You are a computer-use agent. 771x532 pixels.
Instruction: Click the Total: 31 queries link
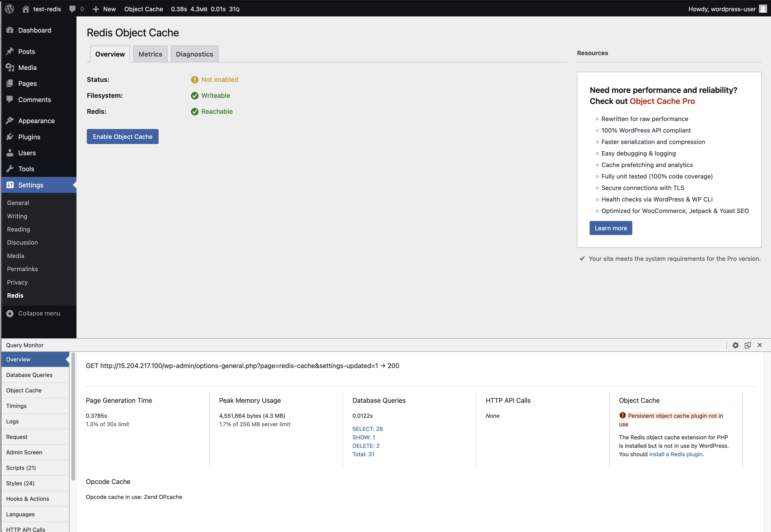[x=363, y=454]
